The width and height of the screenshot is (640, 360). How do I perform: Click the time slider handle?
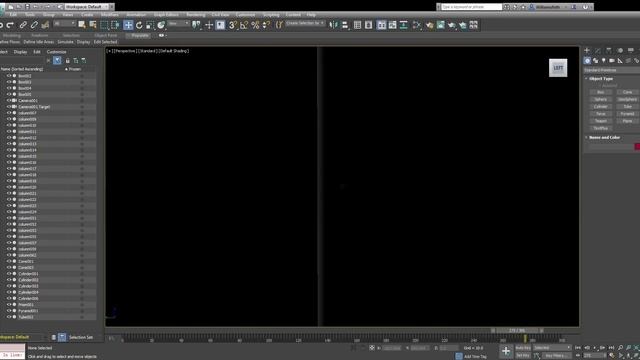517,330
